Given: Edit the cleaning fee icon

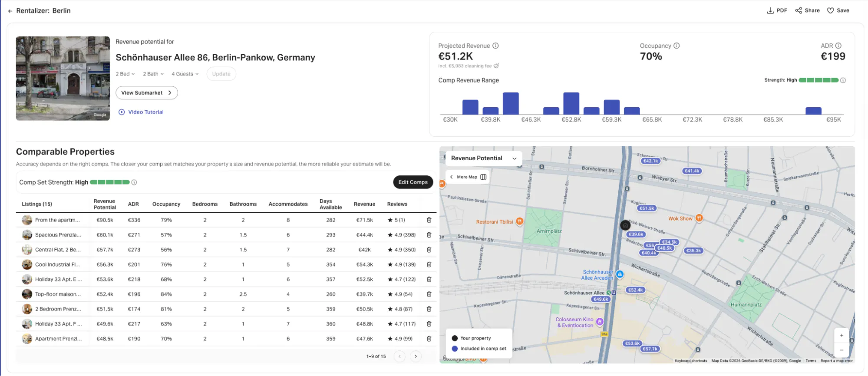Looking at the screenshot, I should coord(496,66).
